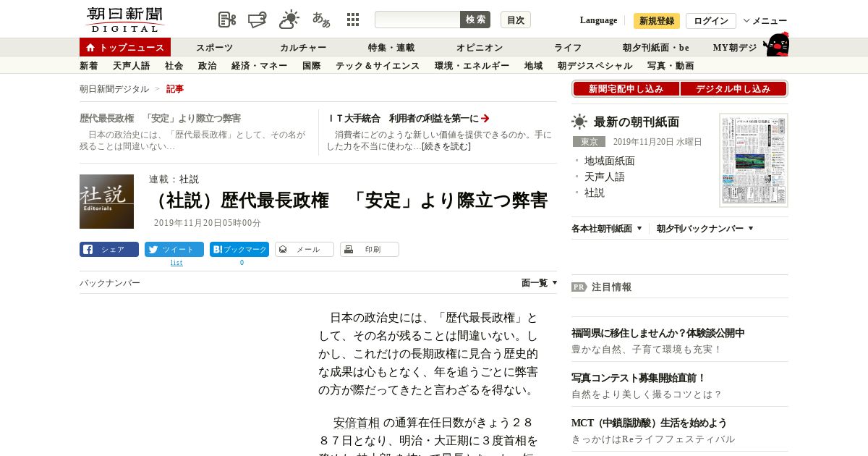Open the Language selector

598,20
